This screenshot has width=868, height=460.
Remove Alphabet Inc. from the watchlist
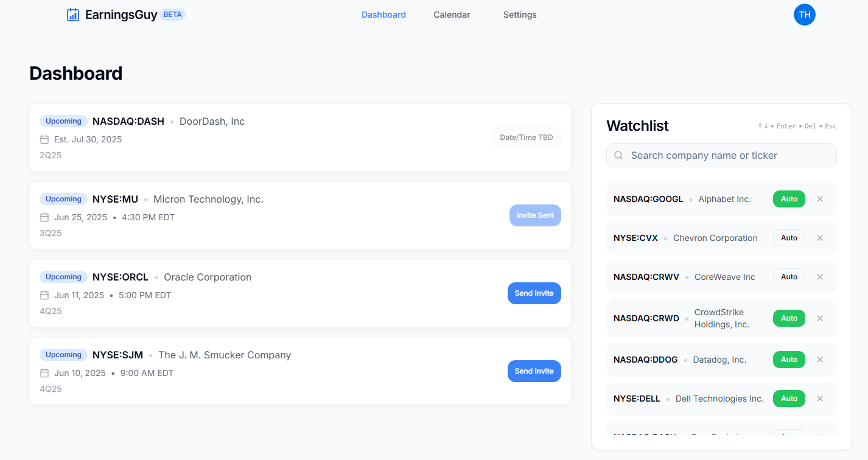click(820, 199)
